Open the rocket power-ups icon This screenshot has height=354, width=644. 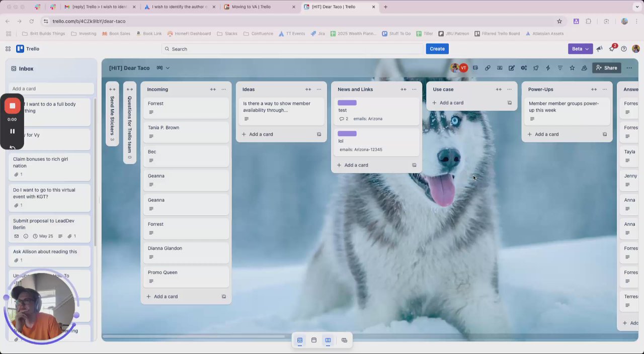pos(536,68)
